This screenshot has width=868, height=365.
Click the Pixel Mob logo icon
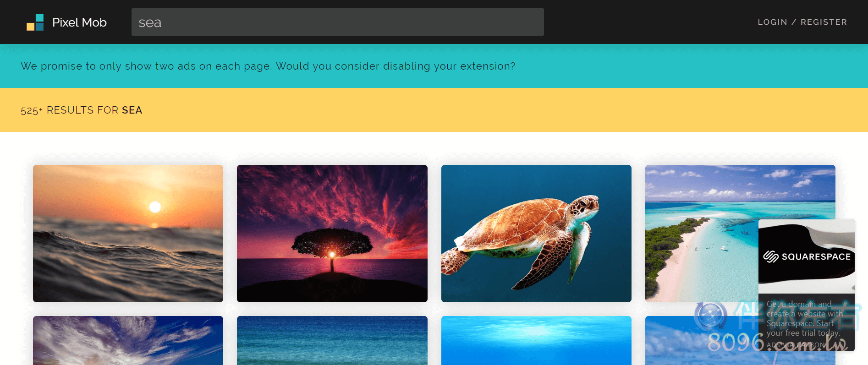coord(35,22)
